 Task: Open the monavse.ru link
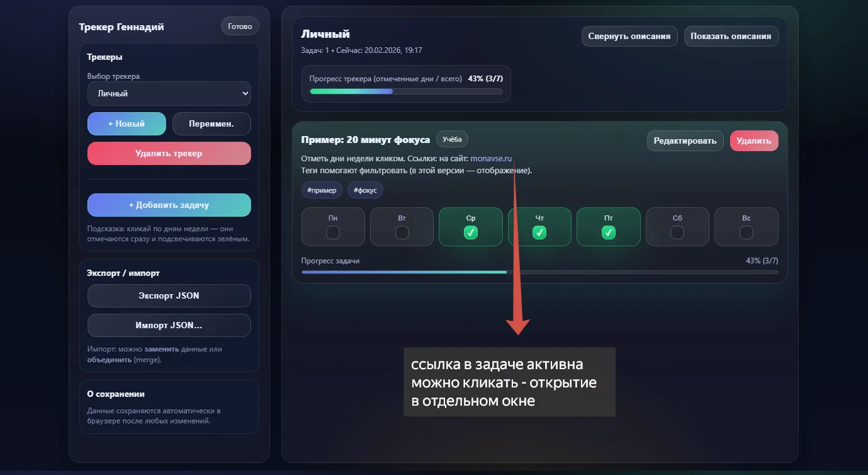pos(492,158)
